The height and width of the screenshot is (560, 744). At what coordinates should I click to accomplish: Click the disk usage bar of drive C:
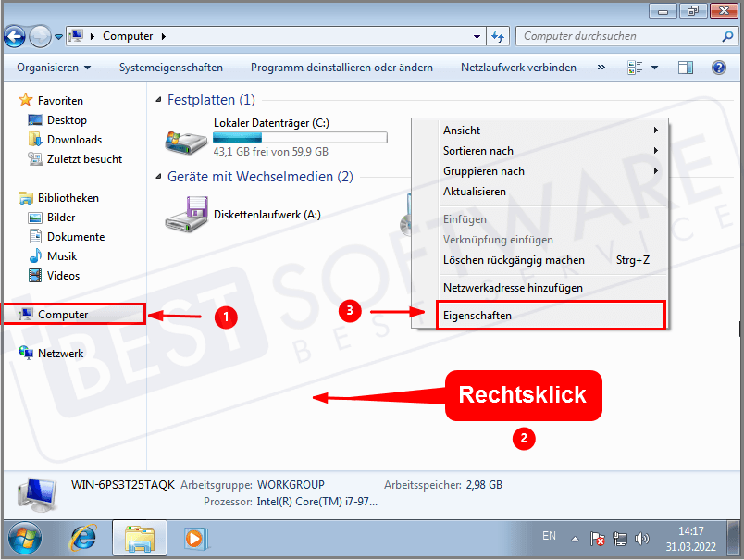click(x=300, y=136)
